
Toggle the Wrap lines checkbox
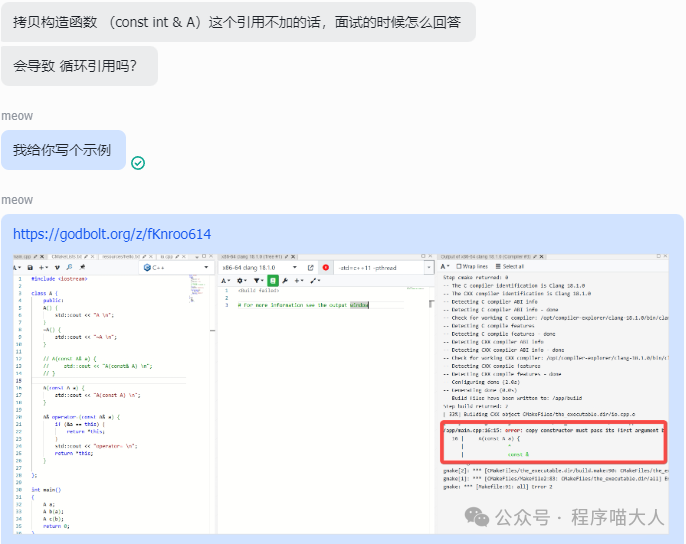472,267
